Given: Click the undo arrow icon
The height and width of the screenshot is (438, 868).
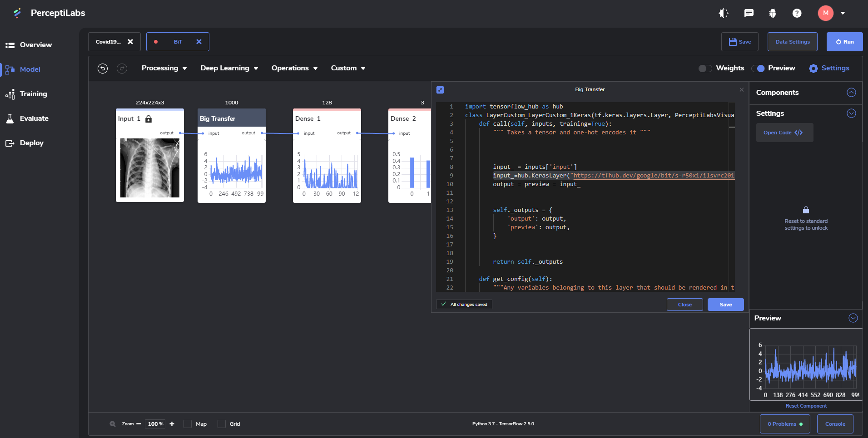Looking at the screenshot, I should [103, 69].
